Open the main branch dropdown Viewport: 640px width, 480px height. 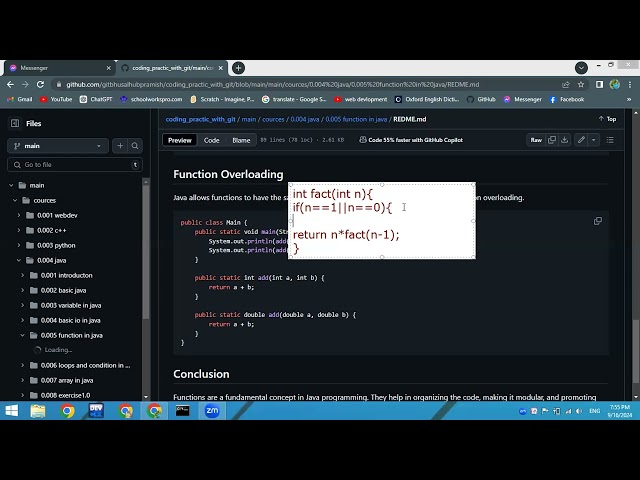58,146
